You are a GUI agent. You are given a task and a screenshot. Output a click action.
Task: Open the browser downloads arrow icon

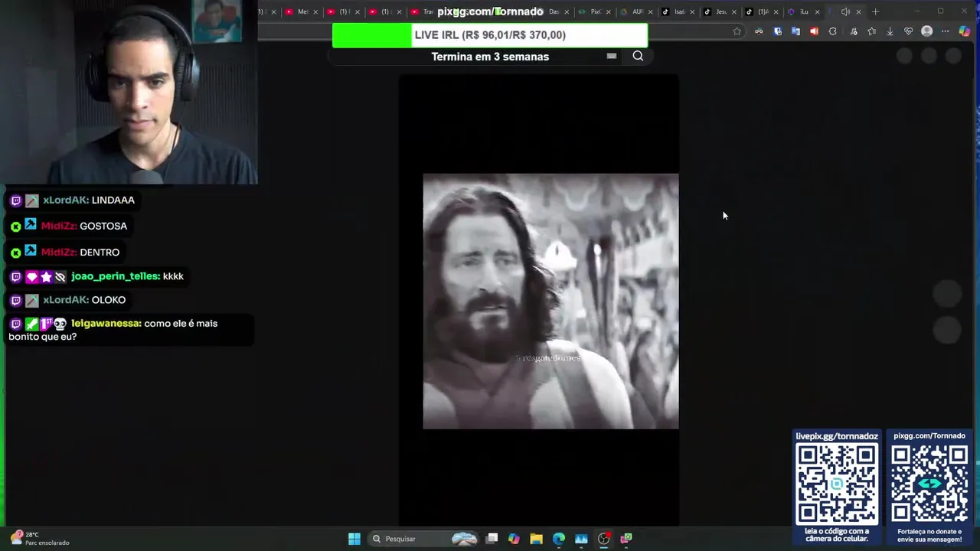[890, 31]
